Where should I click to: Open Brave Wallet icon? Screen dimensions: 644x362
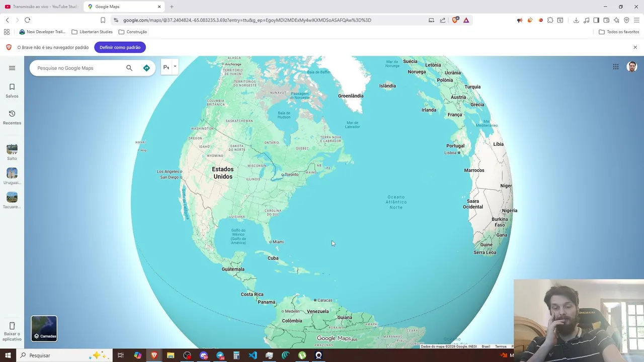[606, 20]
